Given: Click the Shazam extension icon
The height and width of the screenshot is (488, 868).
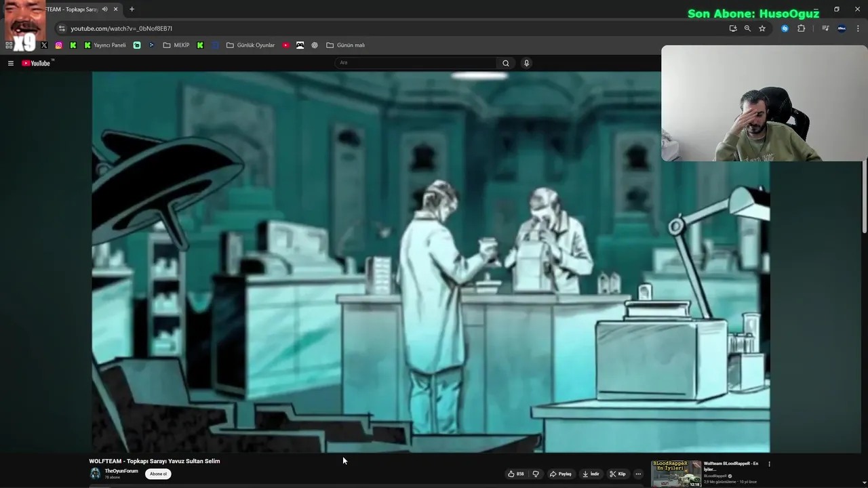Looking at the screenshot, I should [785, 28].
